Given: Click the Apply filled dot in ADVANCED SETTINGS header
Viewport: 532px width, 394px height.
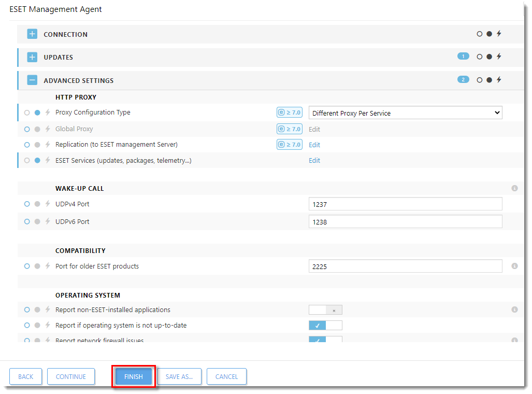Looking at the screenshot, I should pyautogui.click(x=489, y=80).
